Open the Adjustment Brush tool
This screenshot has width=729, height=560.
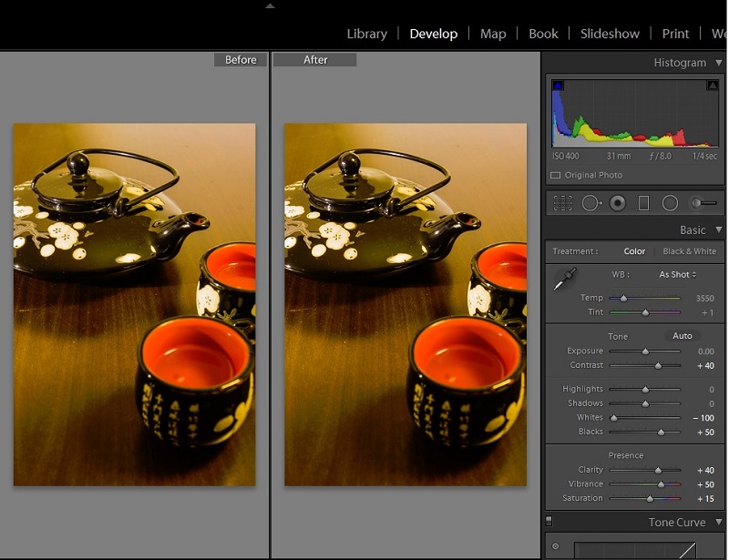point(703,203)
